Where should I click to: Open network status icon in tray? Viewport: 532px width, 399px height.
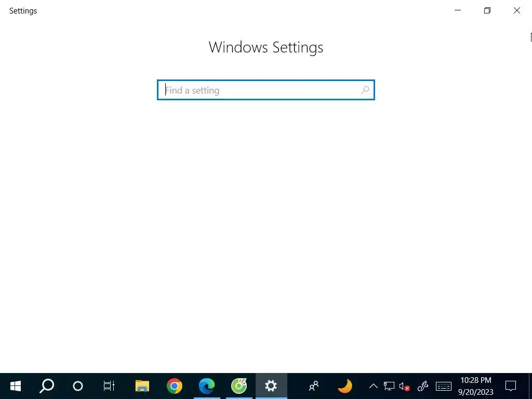tap(389, 386)
